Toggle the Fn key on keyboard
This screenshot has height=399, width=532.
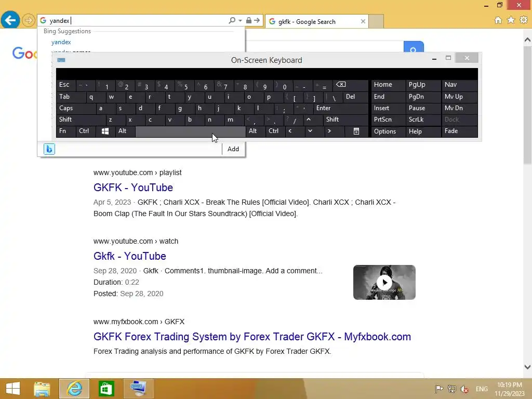(x=66, y=131)
